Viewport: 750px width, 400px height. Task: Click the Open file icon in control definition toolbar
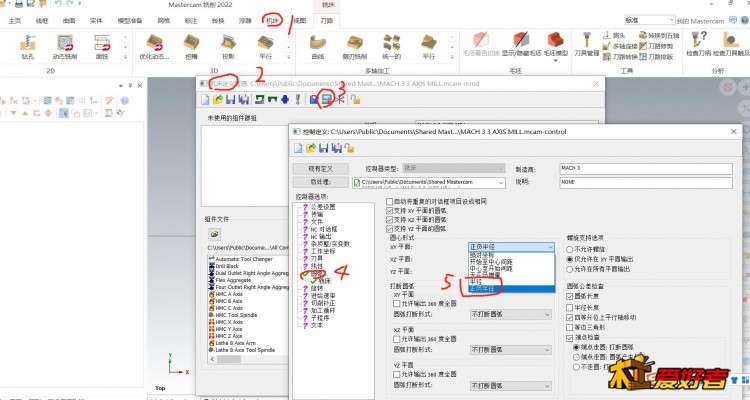pos(311,148)
